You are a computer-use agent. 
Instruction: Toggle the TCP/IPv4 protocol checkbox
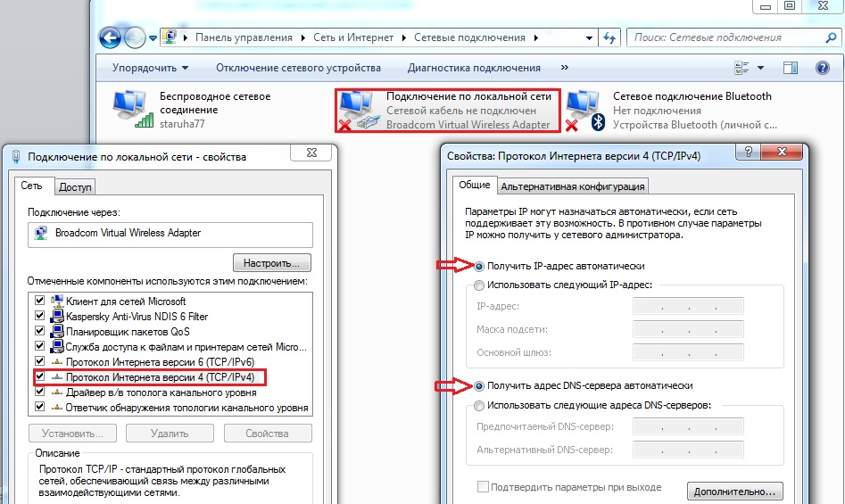pos(39,376)
